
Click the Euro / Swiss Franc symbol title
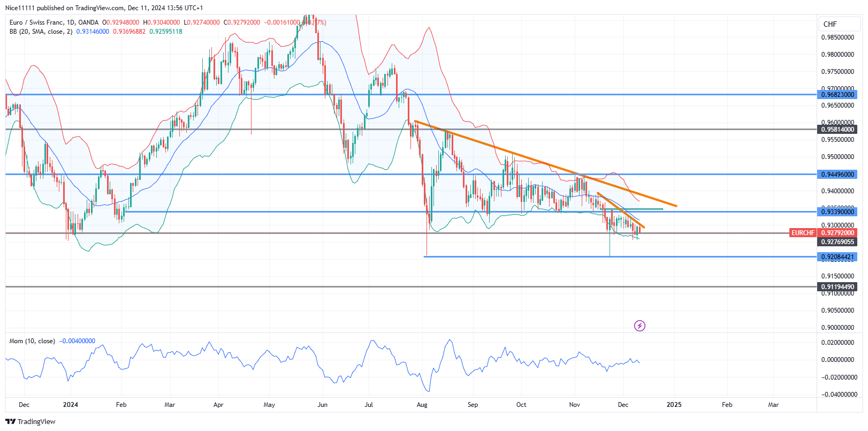point(37,22)
